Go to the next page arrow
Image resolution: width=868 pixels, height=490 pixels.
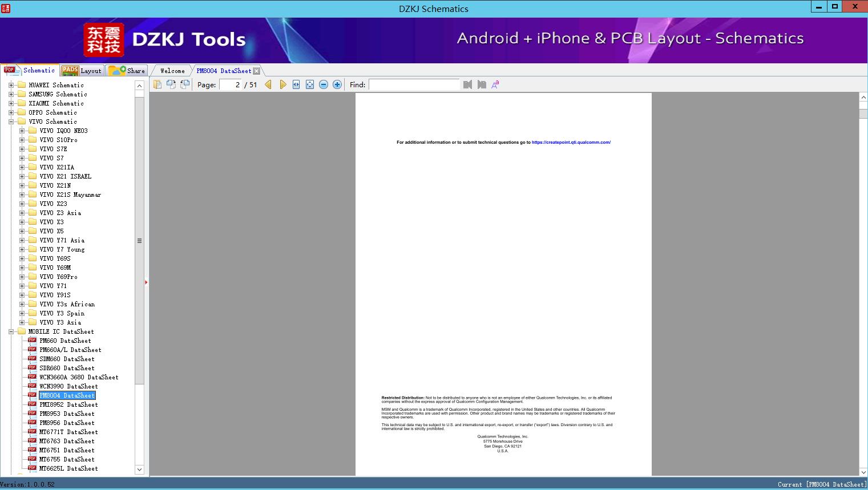[x=282, y=84]
